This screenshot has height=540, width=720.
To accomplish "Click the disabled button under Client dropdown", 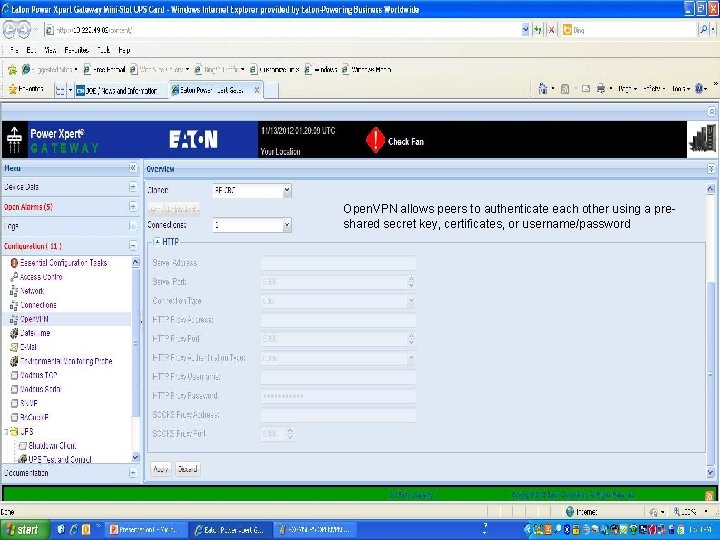I will [x=174, y=209].
